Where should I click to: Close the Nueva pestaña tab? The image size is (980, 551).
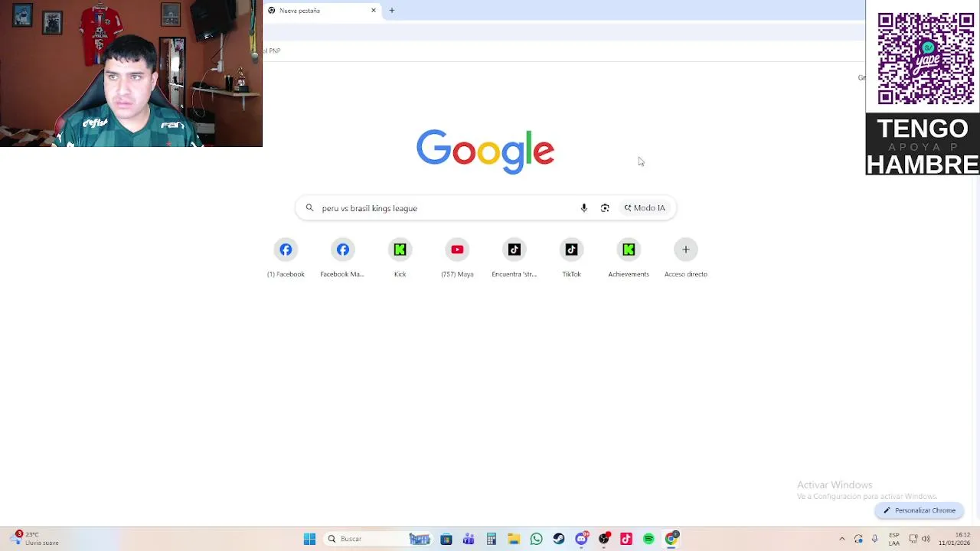(374, 11)
